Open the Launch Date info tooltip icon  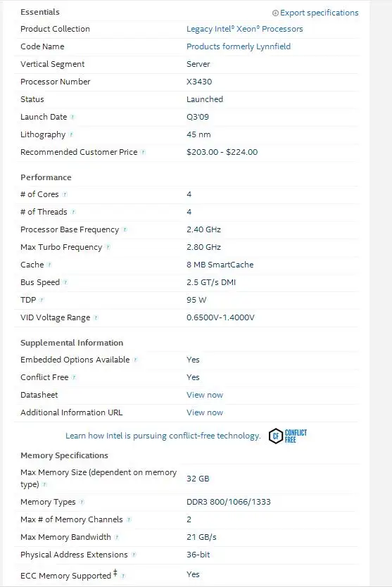point(72,117)
